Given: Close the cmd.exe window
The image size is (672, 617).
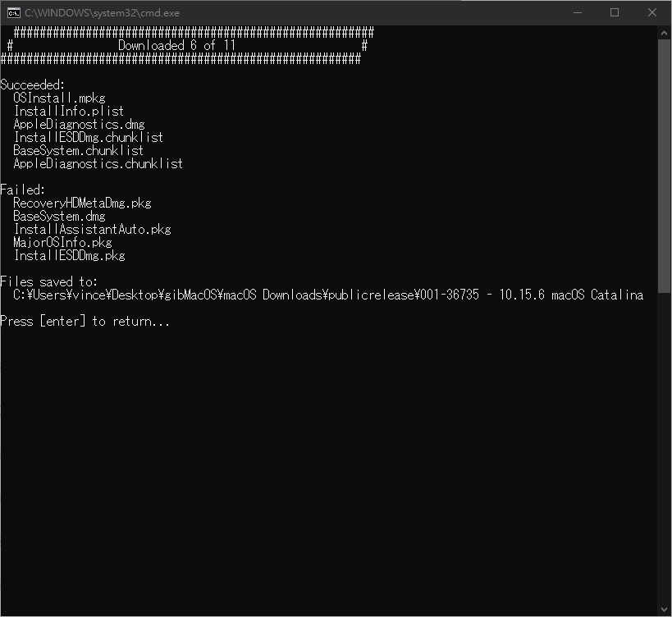Looking at the screenshot, I should (652, 13).
